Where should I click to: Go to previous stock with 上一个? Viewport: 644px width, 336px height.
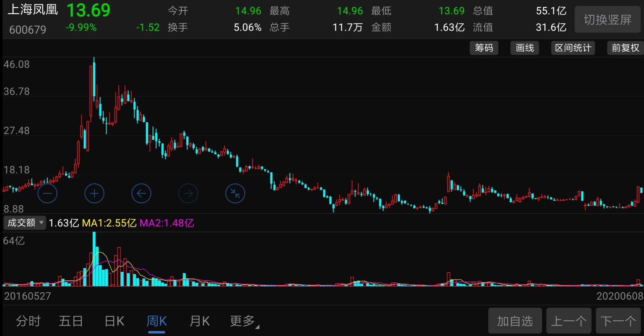(569, 321)
